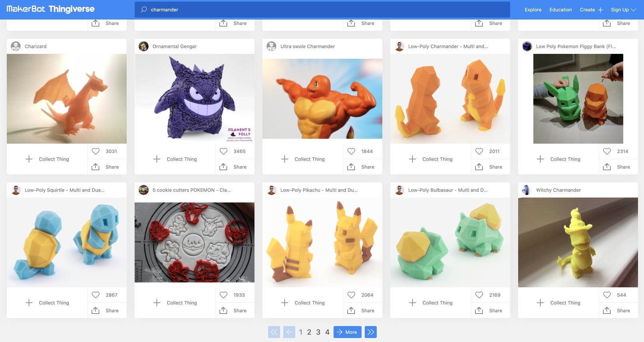Open the Witchy Charmander thumbnail image
644x342 pixels.
click(x=578, y=242)
